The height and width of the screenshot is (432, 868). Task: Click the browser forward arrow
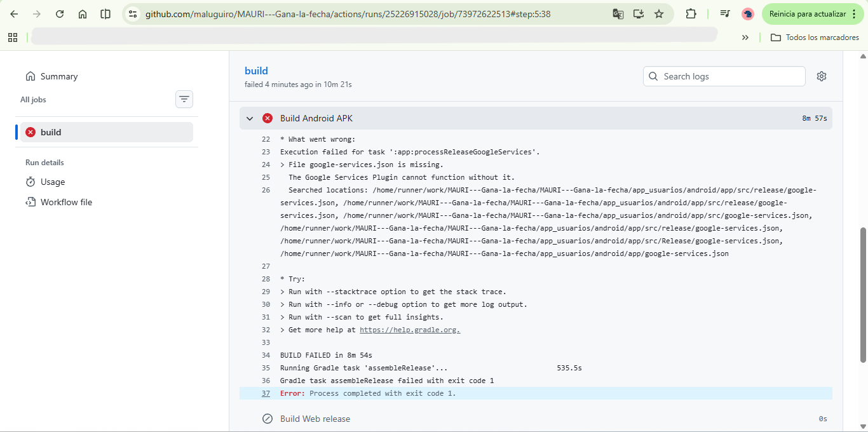37,14
